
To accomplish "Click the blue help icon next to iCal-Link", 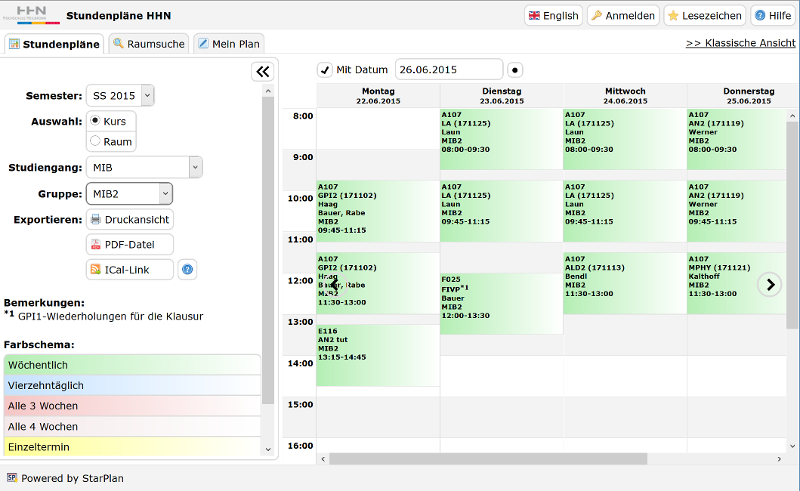I will (187, 269).
